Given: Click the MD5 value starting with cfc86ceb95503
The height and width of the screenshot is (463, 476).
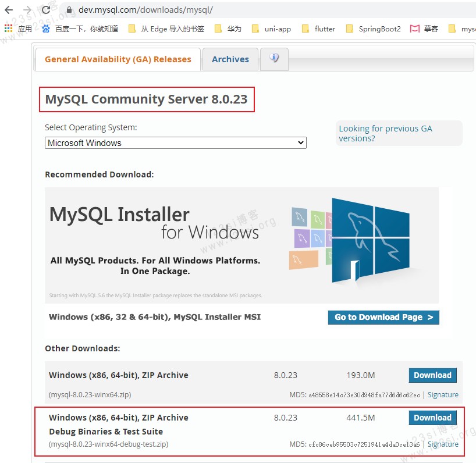Looking at the screenshot, I should click(x=364, y=444).
